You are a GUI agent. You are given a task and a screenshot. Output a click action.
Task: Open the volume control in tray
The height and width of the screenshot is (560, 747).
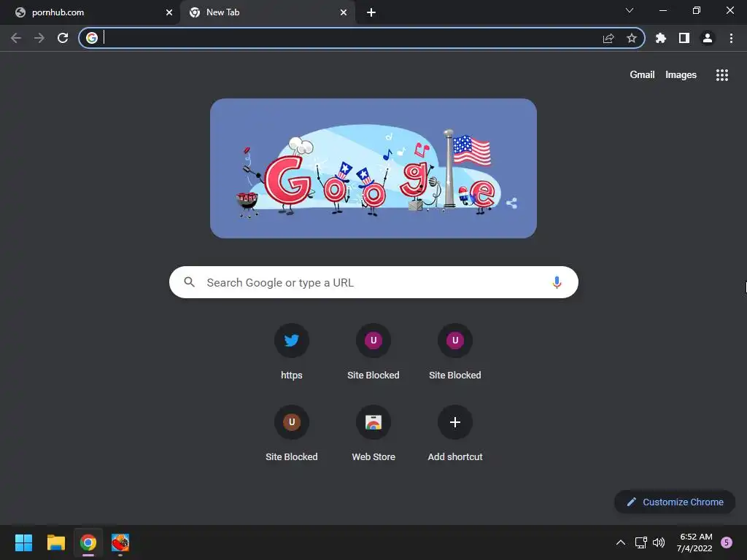pos(659,542)
